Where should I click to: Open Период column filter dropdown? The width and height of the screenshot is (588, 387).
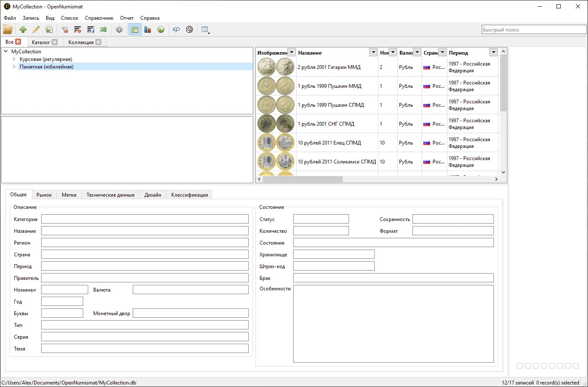point(493,52)
